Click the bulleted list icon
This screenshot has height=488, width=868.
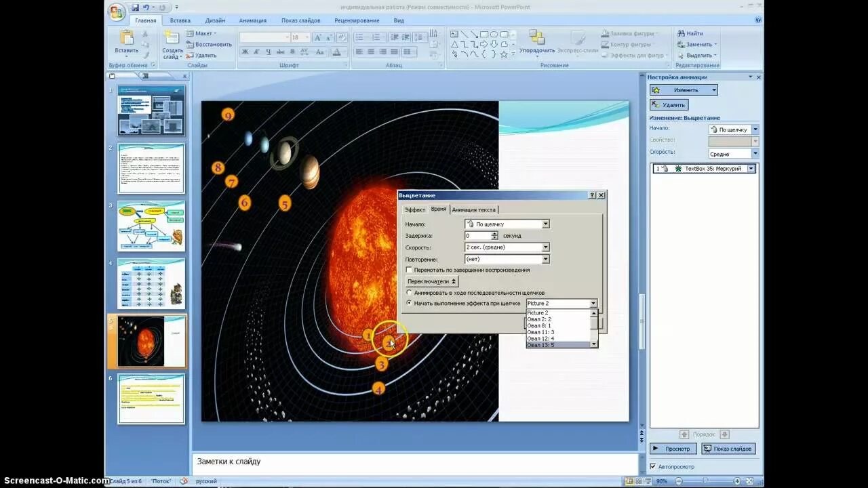tap(359, 37)
